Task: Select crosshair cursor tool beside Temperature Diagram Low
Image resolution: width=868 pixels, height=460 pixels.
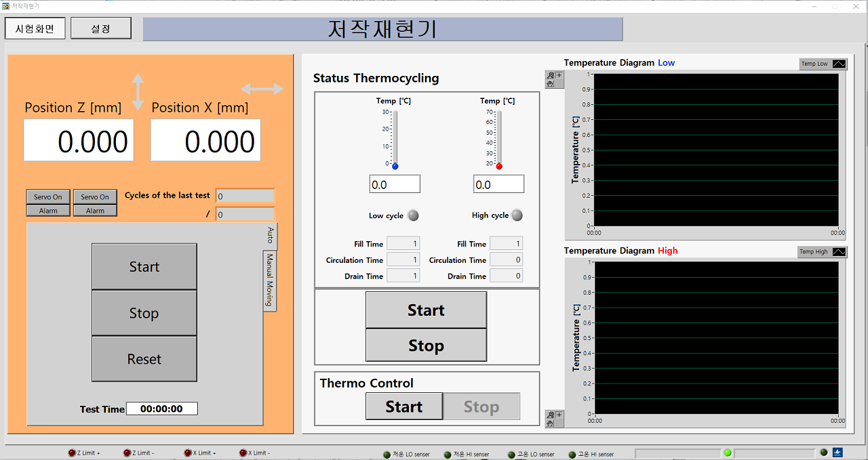Action: [x=559, y=75]
